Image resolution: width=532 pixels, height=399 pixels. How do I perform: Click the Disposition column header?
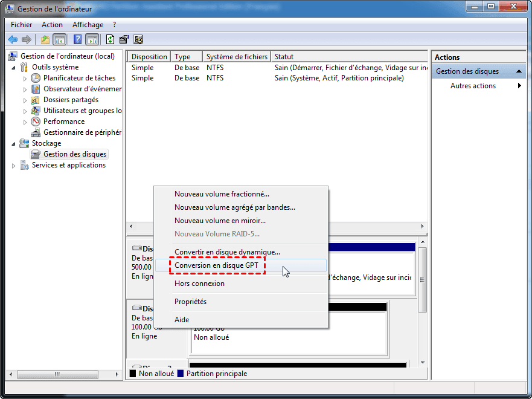149,57
